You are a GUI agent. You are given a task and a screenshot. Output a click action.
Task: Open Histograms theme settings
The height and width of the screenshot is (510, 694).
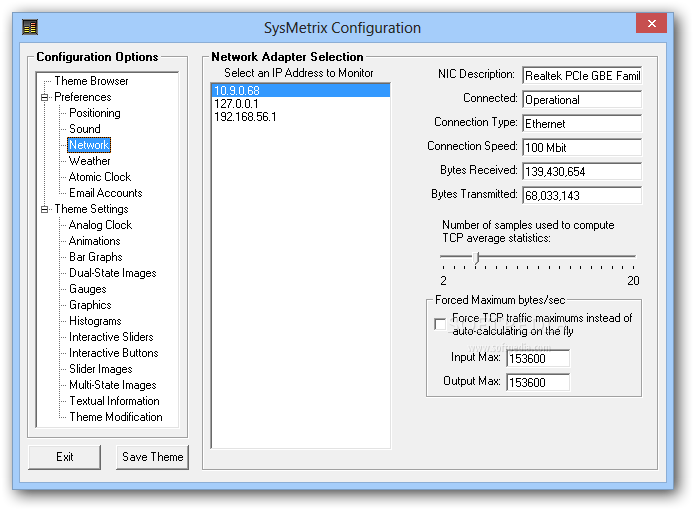point(95,321)
